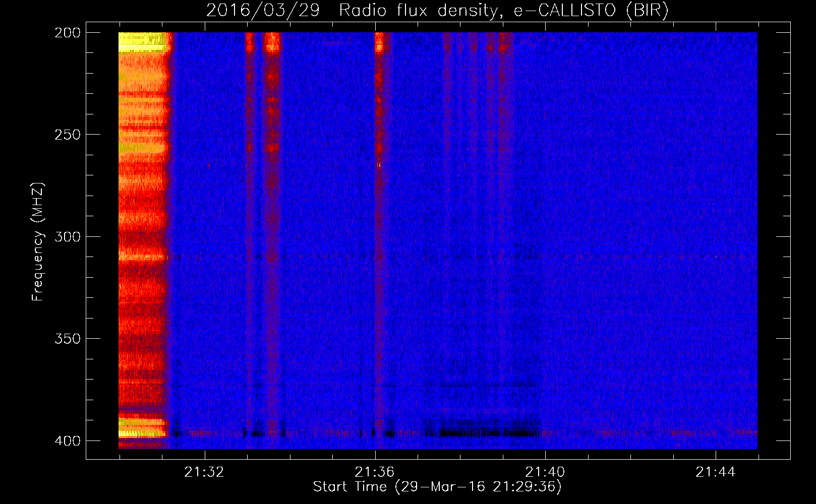Click the Start Time axis label
The image size is (816, 504).
click(x=437, y=487)
